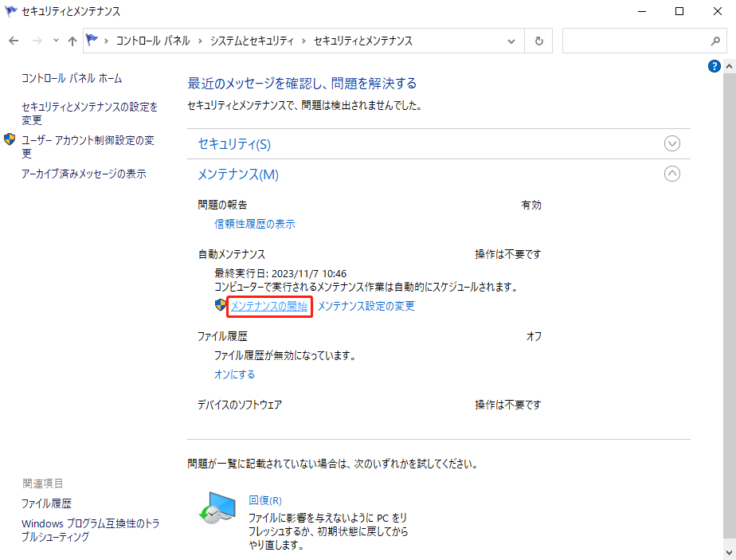Open メンテナンス設定の変更 link

click(x=366, y=306)
